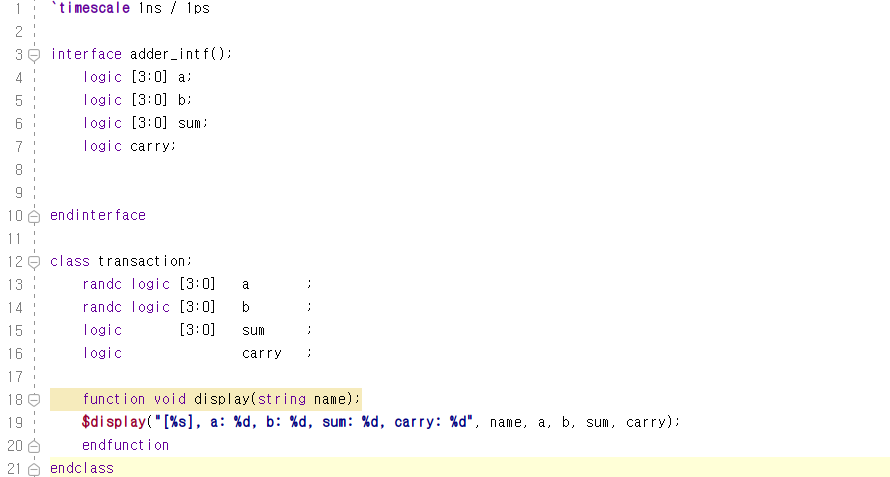
Task: Click 'function void' on line 18
Action: (x=134, y=399)
